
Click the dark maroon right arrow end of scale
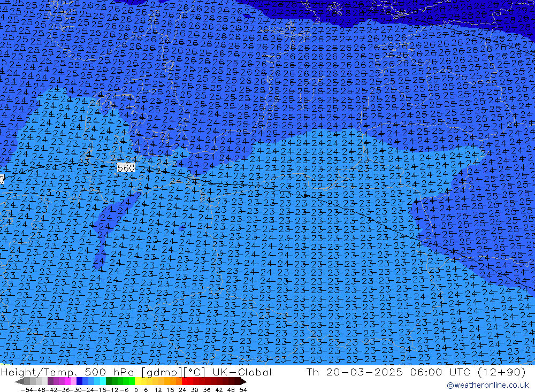coord(242,382)
